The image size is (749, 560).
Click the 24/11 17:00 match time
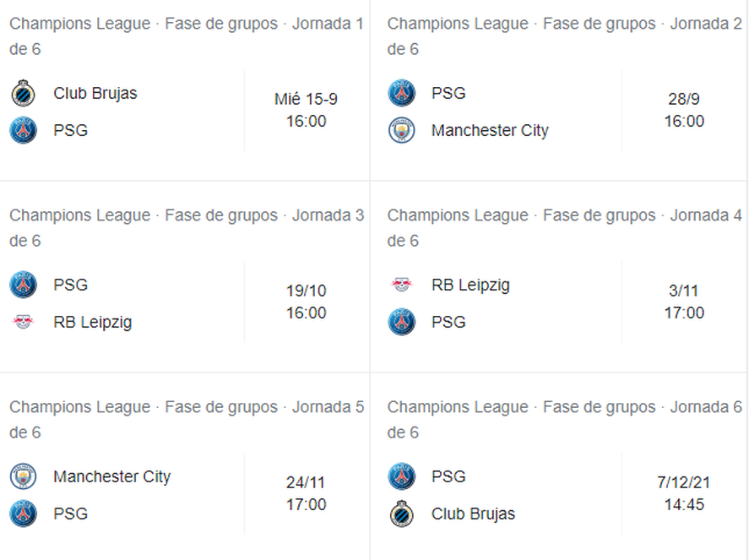[x=306, y=494]
